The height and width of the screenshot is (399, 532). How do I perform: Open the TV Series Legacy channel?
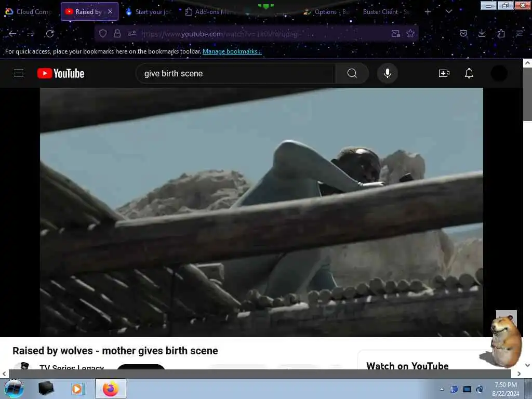pyautogui.click(x=72, y=367)
